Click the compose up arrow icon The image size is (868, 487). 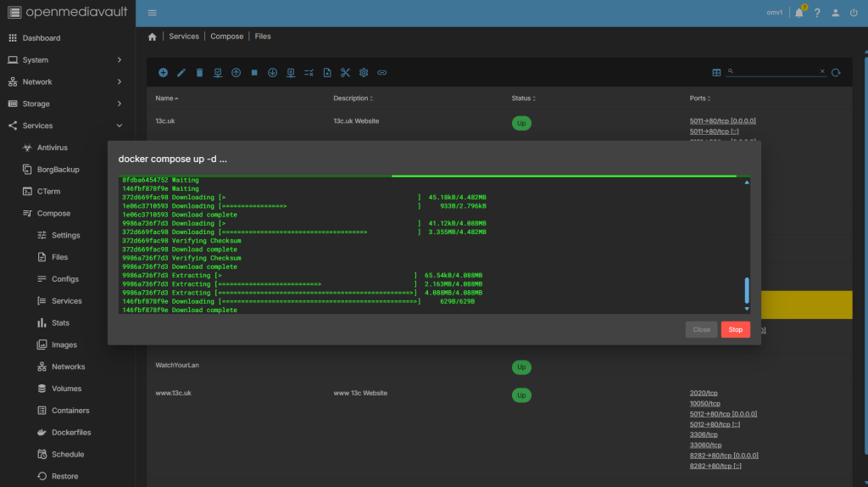[236, 73]
